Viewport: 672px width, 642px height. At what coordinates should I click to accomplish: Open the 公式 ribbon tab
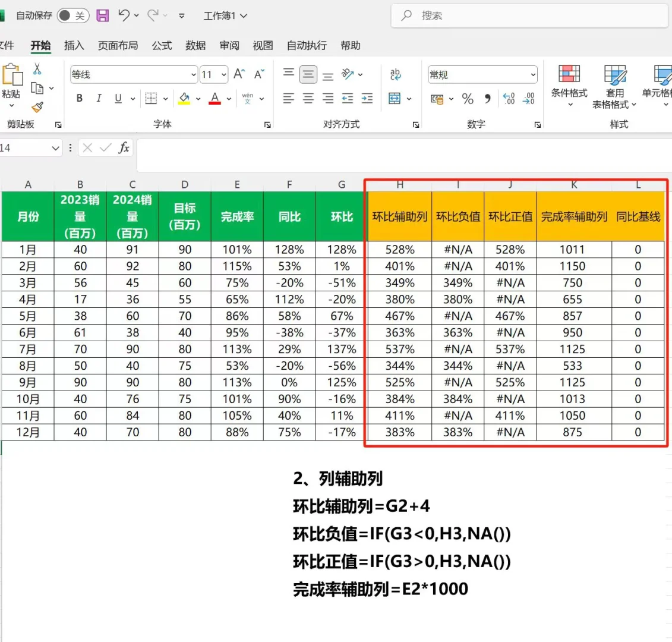pyautogui.click(x=162, y=45)
